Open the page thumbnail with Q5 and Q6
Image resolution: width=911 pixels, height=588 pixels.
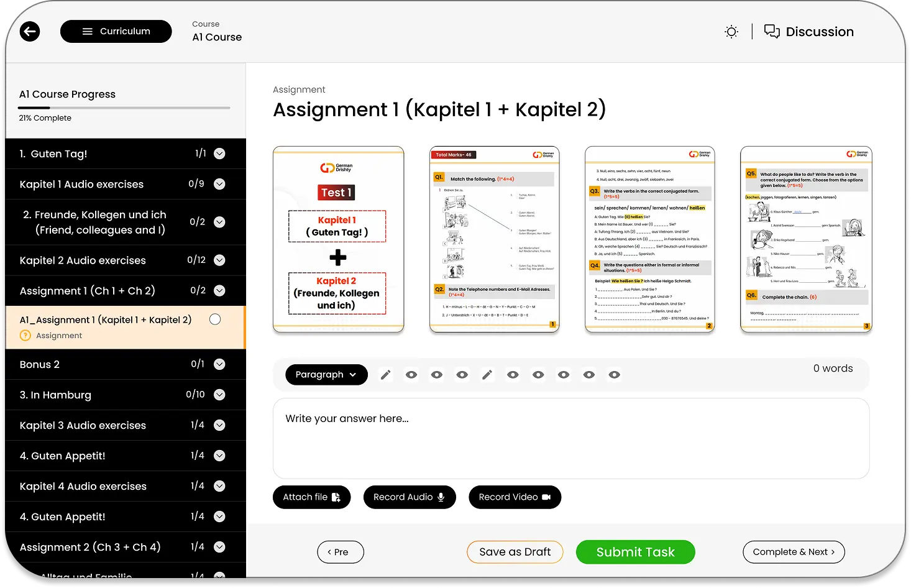pyautogui.click(x=807, y=239)
